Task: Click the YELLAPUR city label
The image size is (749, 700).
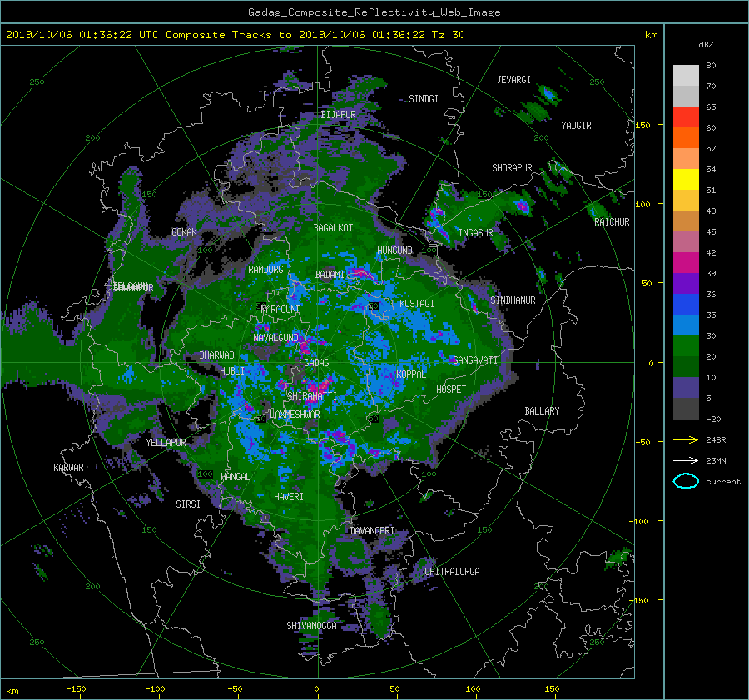Action: click(x=166, y=443)
